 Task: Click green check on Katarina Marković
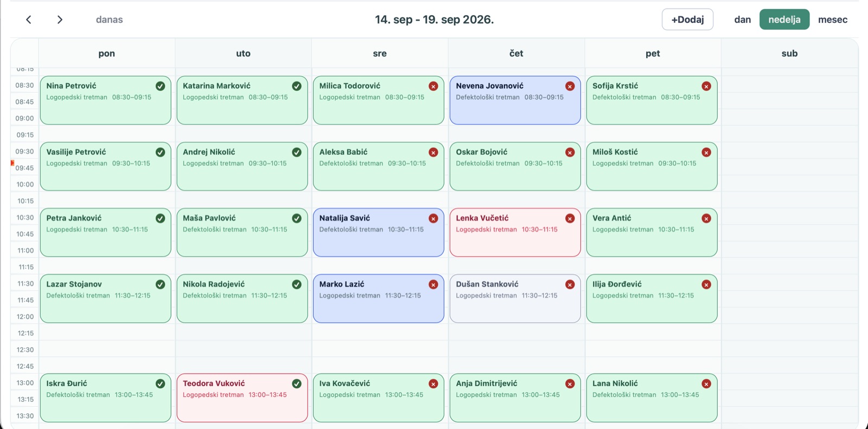tap(297, 86)
